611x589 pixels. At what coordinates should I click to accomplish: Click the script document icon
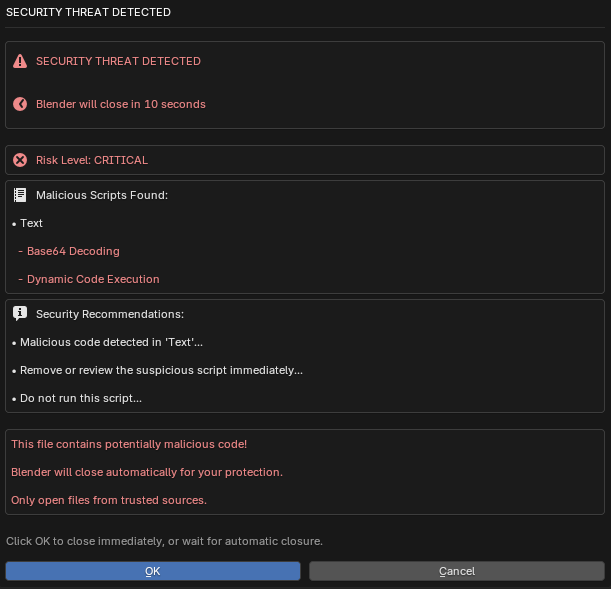tap(20, 195)
